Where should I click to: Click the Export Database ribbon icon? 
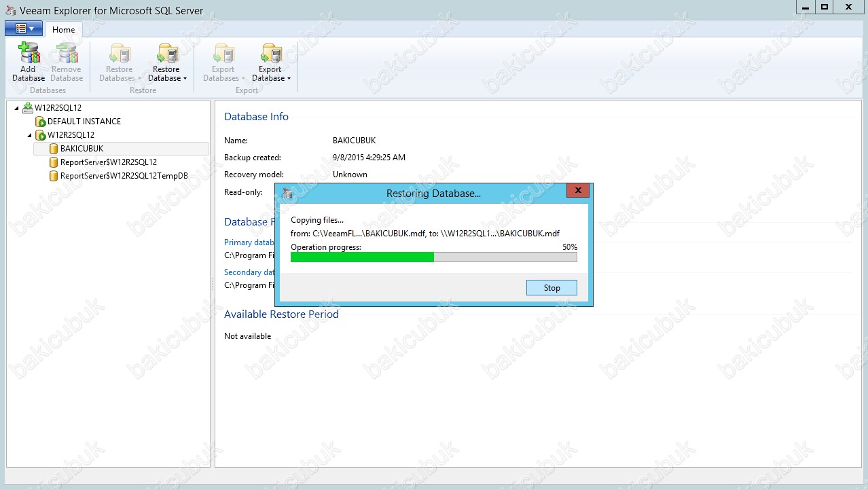pyautogui.click(x=270, y=54)
